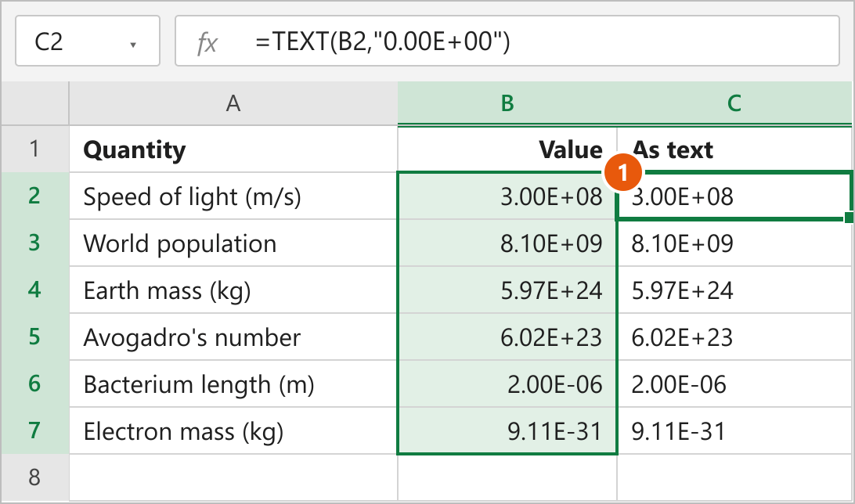Select the World population cell
The image size is (855, 504).
point(233,243)
